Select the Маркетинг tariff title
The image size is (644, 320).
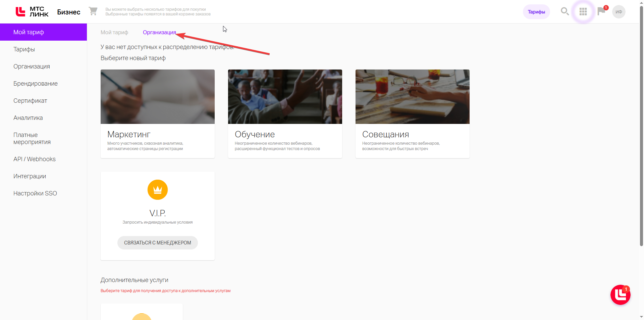point(129,134)
